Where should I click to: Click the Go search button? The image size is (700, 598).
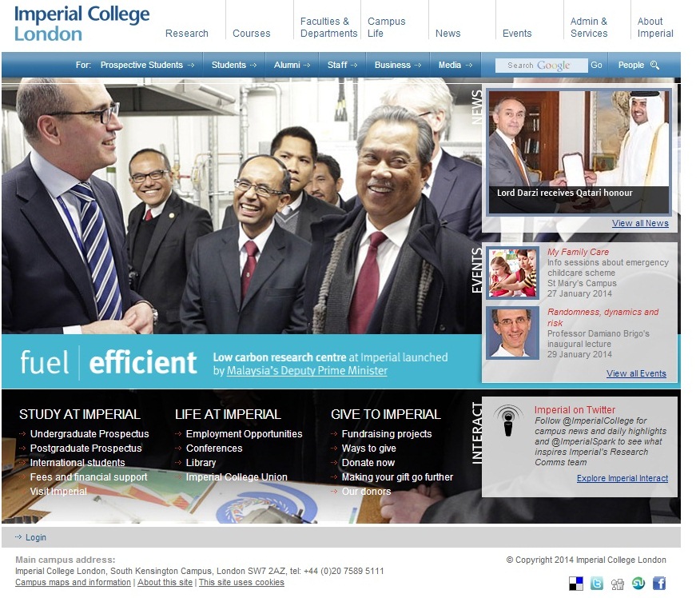tap(596, 66)
